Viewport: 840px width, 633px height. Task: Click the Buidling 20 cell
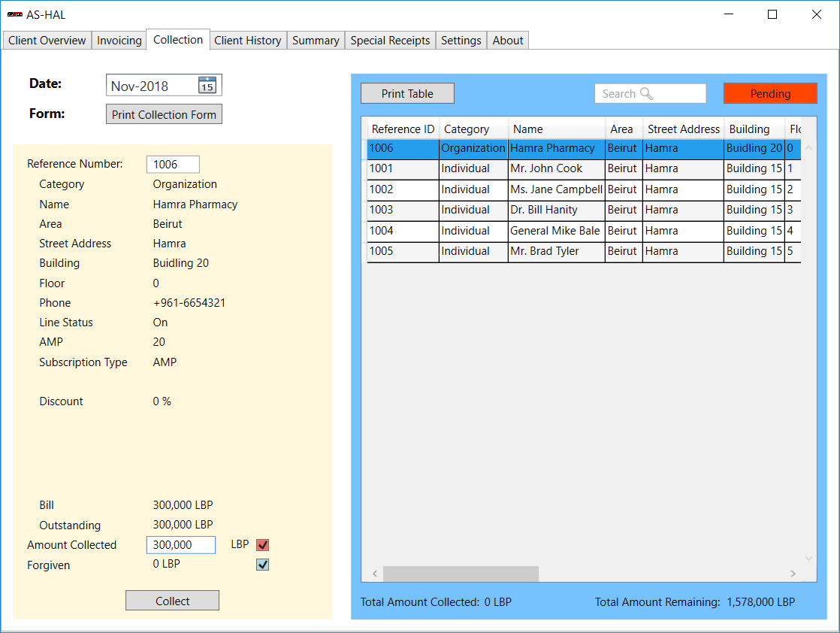click(x=754, y=148)
